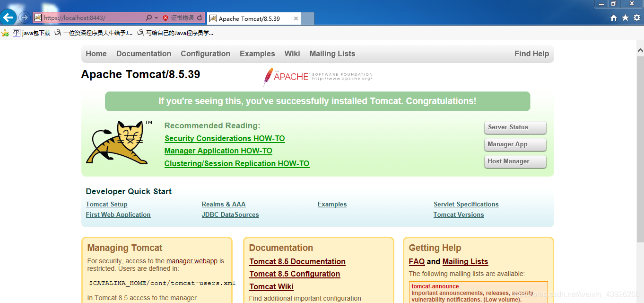
Task: Open the Tomcat Setup link
Action: [106, 204]
